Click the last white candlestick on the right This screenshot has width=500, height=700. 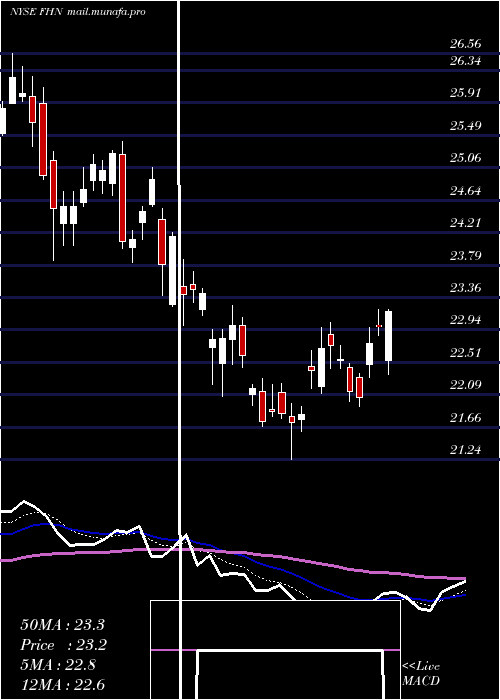click(x=388, y=336)
